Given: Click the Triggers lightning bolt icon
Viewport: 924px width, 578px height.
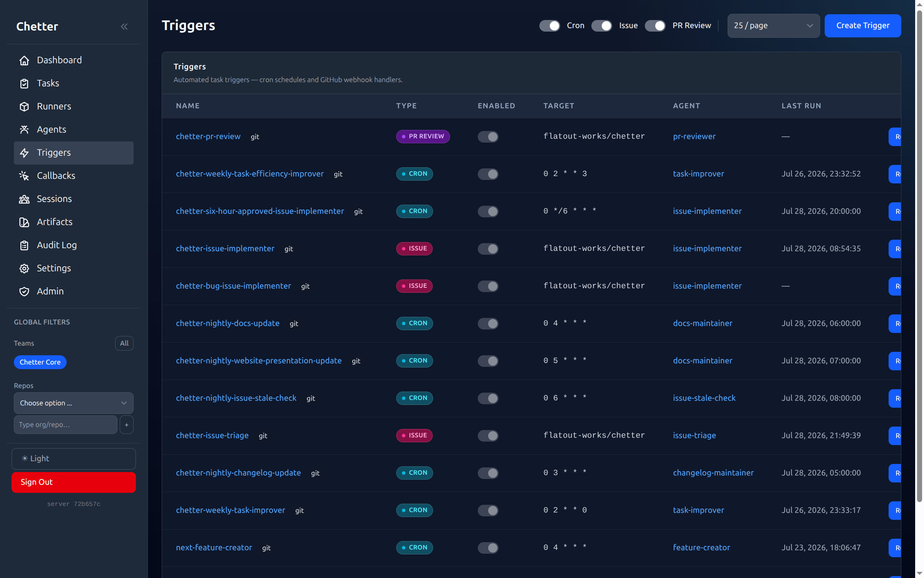Looking at the screenshot, I should click(x=24, y=153).
